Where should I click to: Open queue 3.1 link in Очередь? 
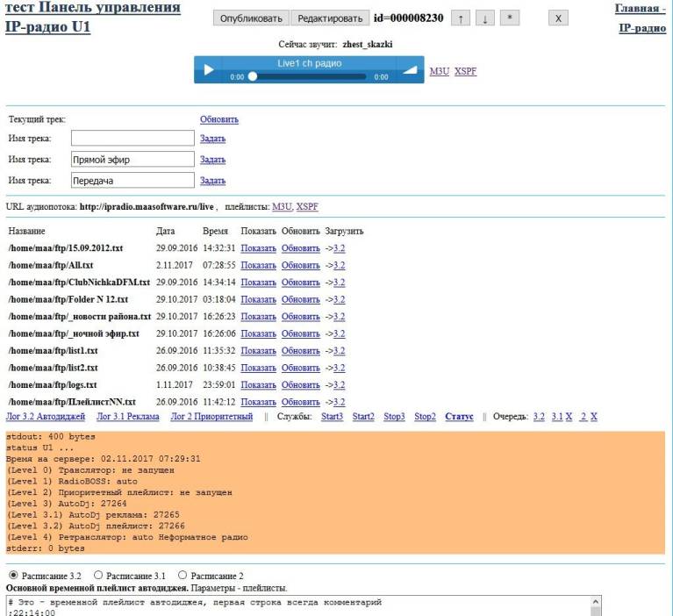tap(557, 417)
